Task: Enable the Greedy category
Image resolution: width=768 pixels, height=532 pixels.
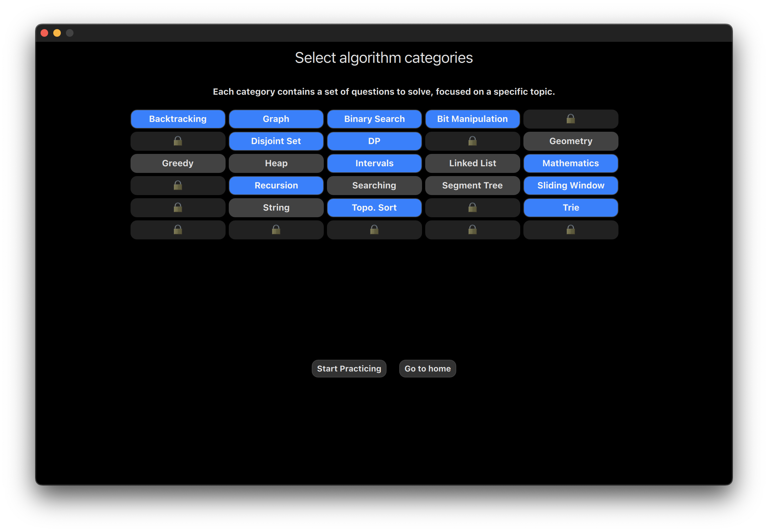Action: [178, 163]
